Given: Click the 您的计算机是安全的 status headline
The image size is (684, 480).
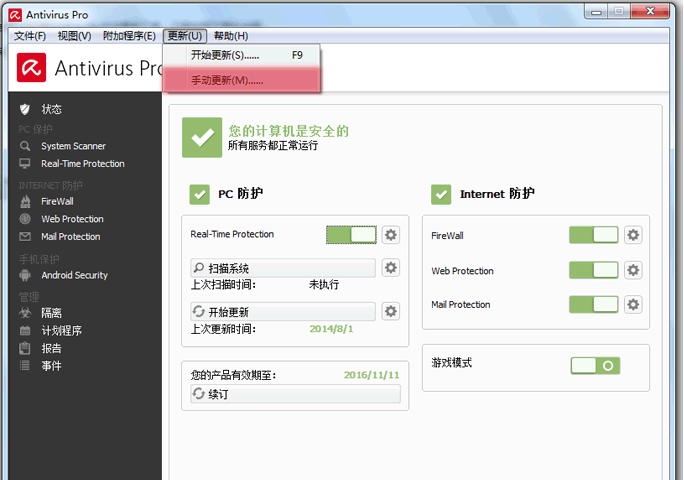Looking at the screenshot, I should tap(289, 131).
